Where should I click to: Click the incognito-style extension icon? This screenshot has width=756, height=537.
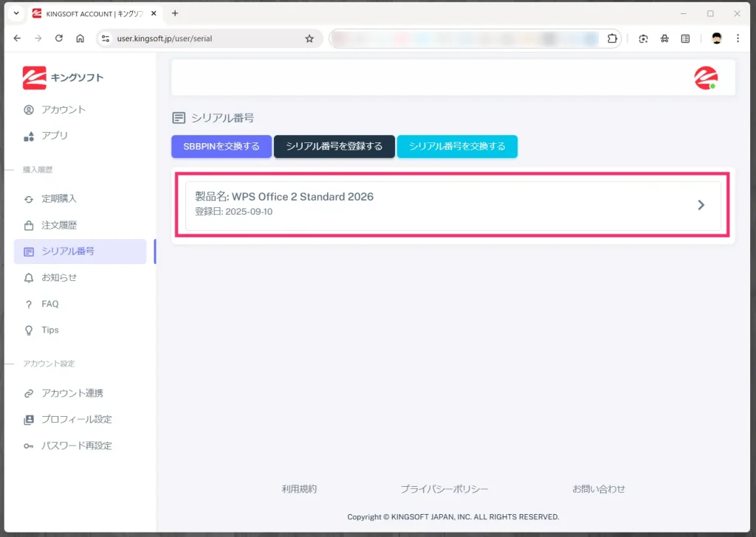tap(664, 38)
